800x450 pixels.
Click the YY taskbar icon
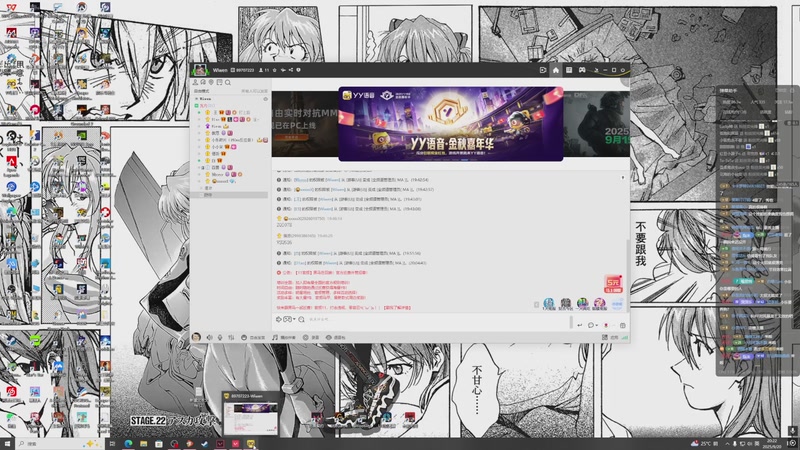click(x=251, y=444)
